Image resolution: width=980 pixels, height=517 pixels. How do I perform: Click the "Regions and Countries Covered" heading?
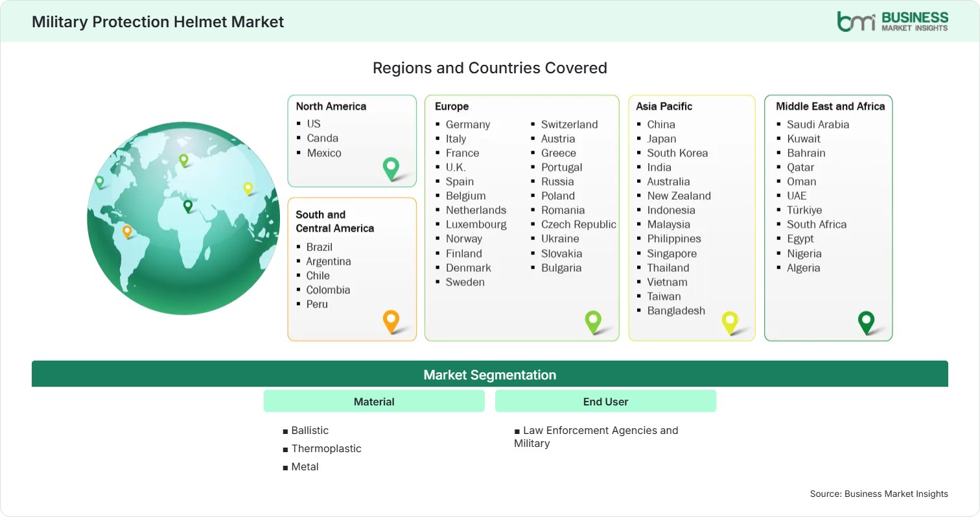pos(490,67)
